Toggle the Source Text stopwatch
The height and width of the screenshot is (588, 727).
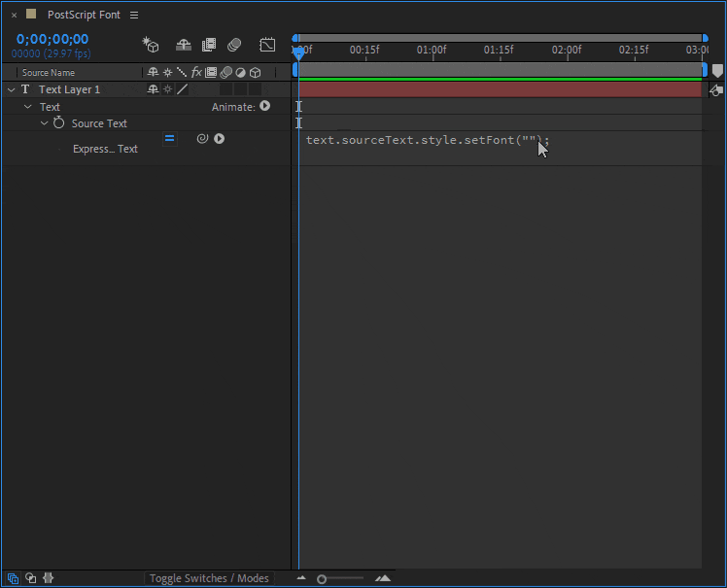pos(59,122)
